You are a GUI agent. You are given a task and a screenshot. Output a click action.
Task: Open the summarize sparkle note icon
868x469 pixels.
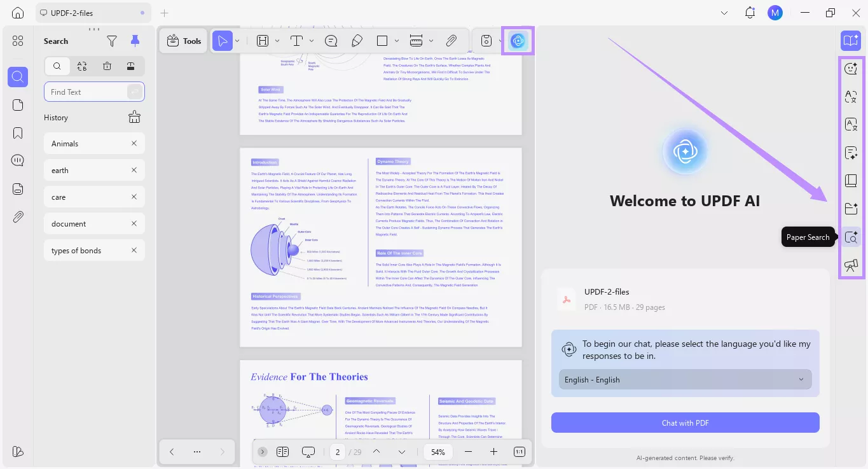click(851, 153)
